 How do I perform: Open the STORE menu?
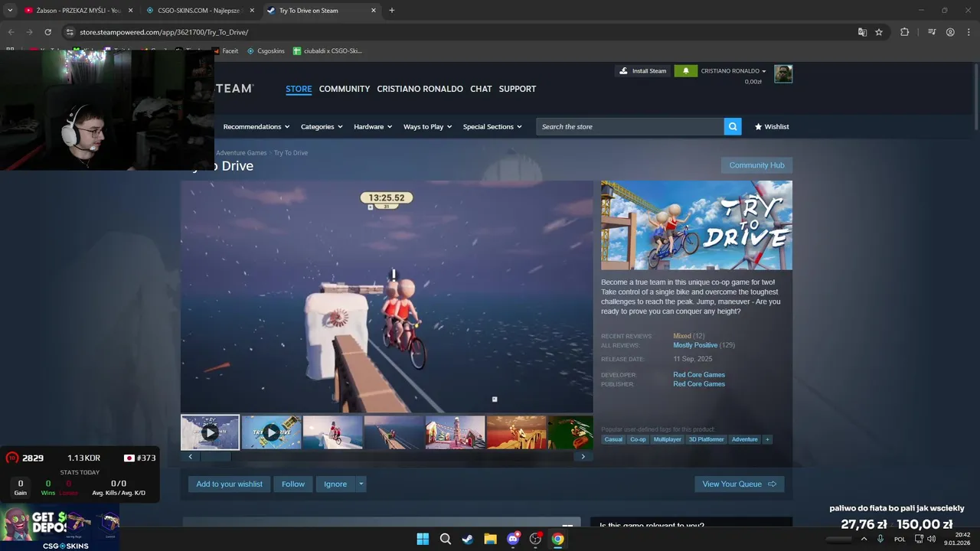click(299, 89)
